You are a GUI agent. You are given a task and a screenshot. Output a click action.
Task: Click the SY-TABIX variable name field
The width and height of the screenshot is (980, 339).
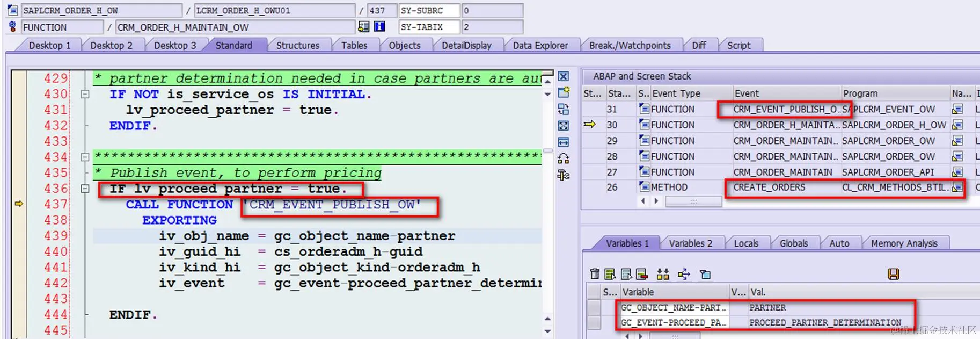tap(429, 26)
